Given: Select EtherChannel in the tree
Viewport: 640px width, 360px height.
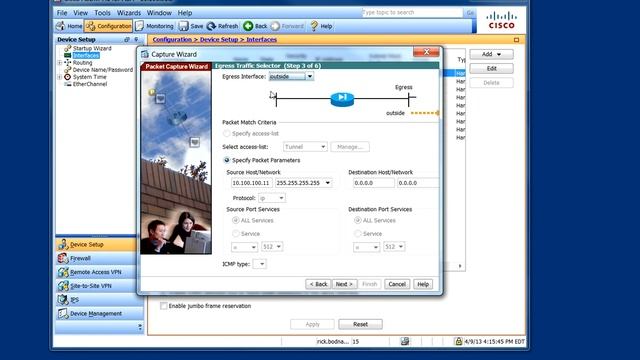Looking at the screenshot, I should tap(90, 84).
